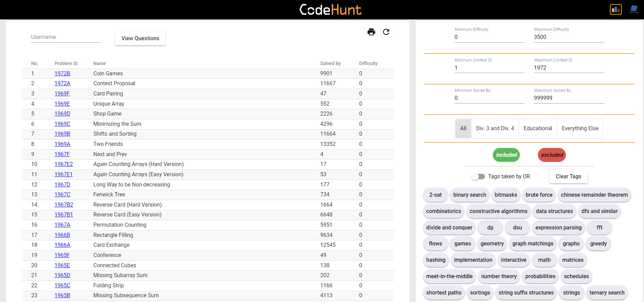Image resolution: width=644 pixels, height=302 pixels.
Task: Open problem link 1972B
Action: (62, 74)
